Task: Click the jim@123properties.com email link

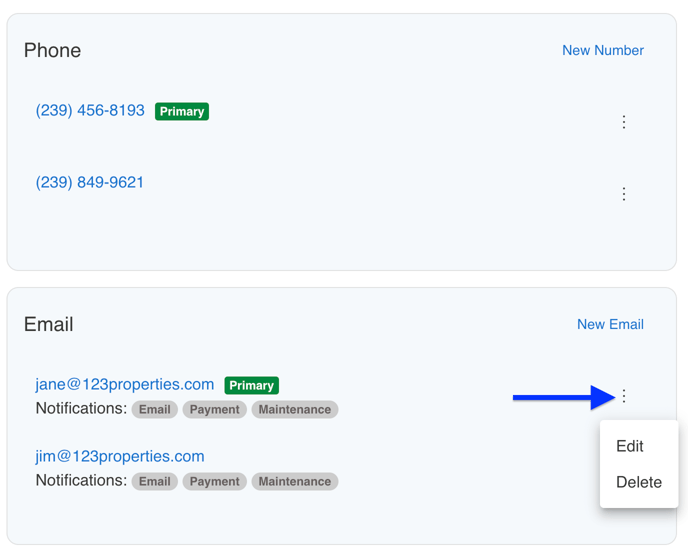Action: 120,457
